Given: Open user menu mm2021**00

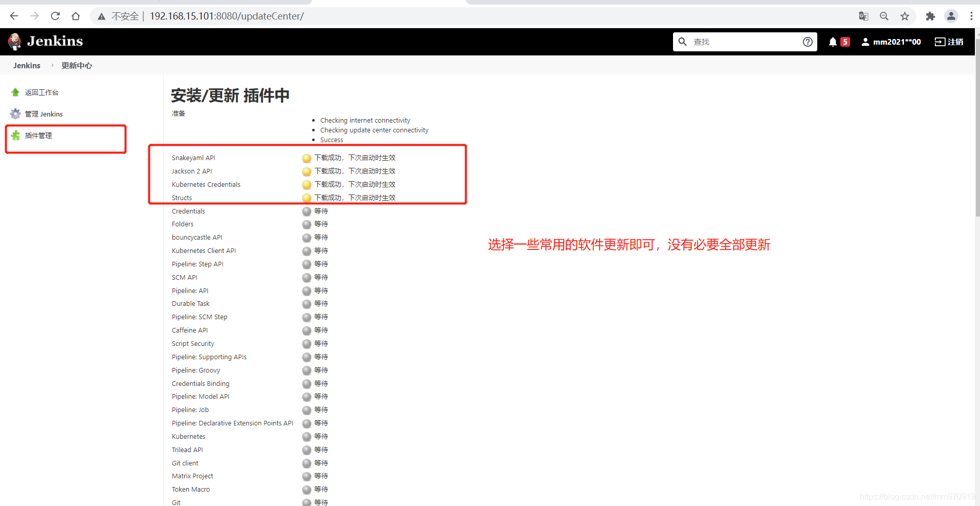Looking at the screenshot, I should tap(891, 42).
